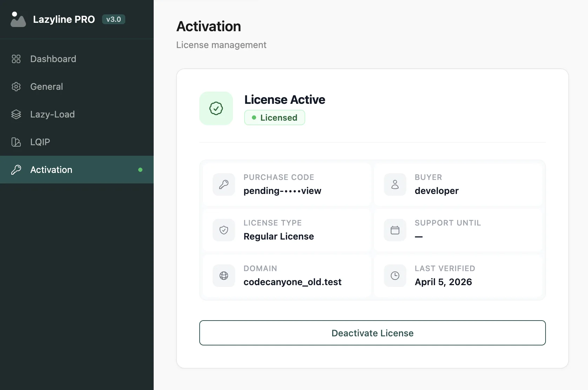Click the Dashboard grid icon

(x=16, y=59)
